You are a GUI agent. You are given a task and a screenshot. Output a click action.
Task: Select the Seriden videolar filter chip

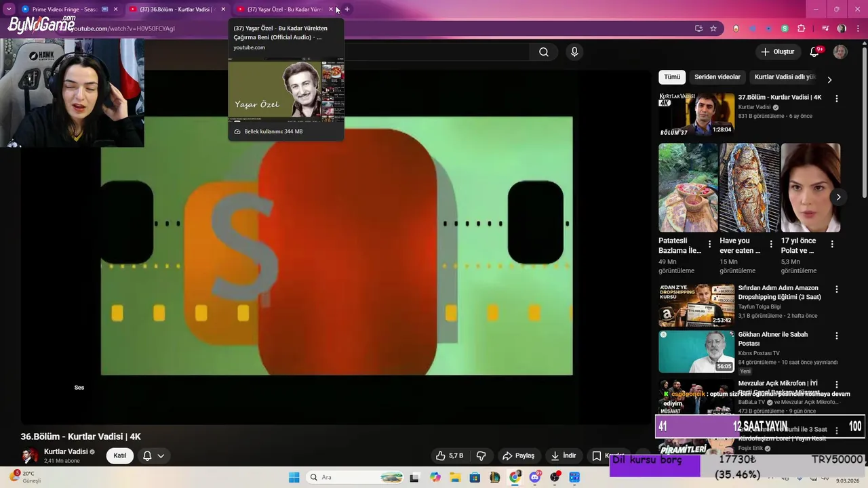tap(717, 77)
